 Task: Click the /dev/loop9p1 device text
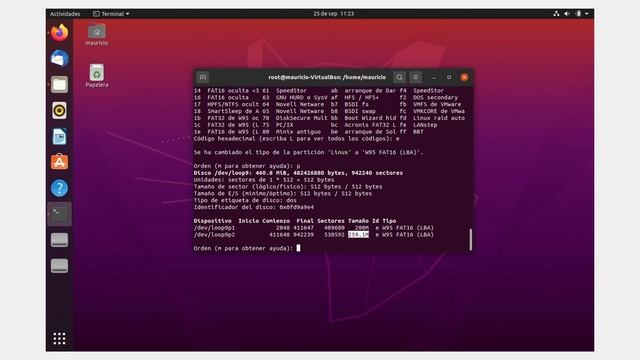pos(214,228)
